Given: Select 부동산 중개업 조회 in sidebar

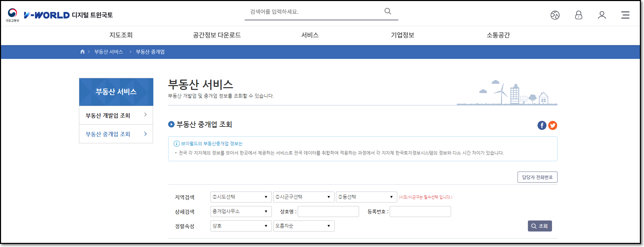Looking at the screenshot, I should [116, 134].
